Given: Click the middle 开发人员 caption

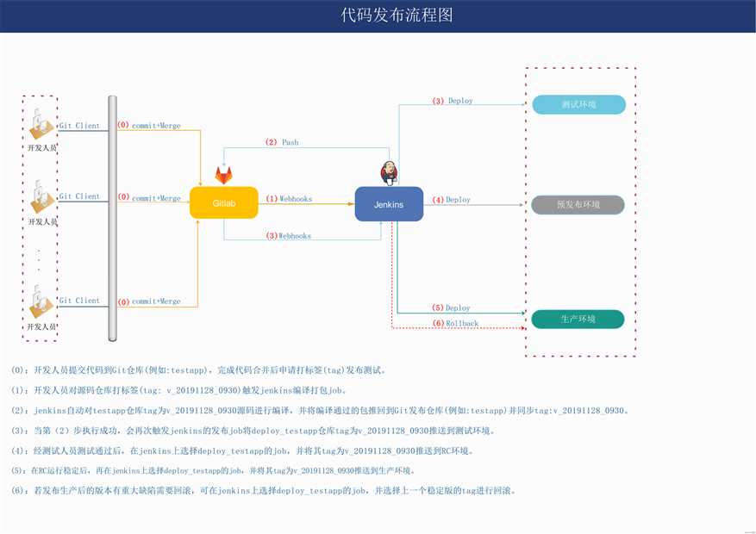Looking at the screenshot, I should click(x=42, y=221).
